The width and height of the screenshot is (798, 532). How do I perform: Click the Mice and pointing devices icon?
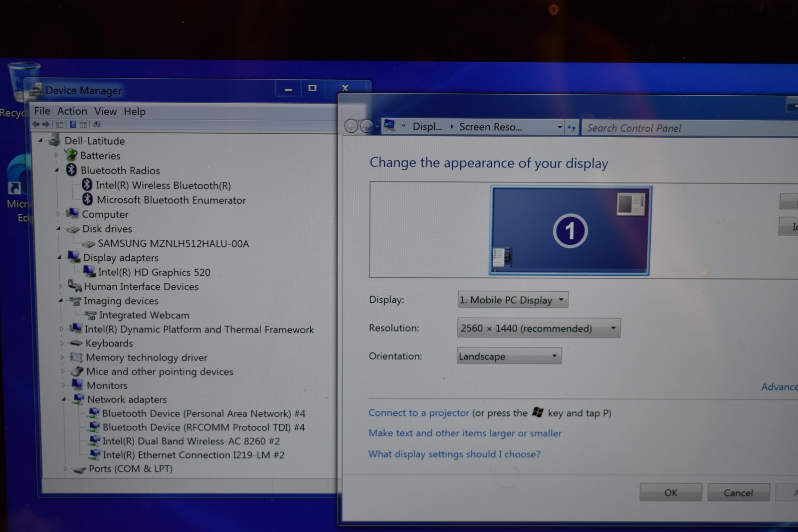[77, 371]
